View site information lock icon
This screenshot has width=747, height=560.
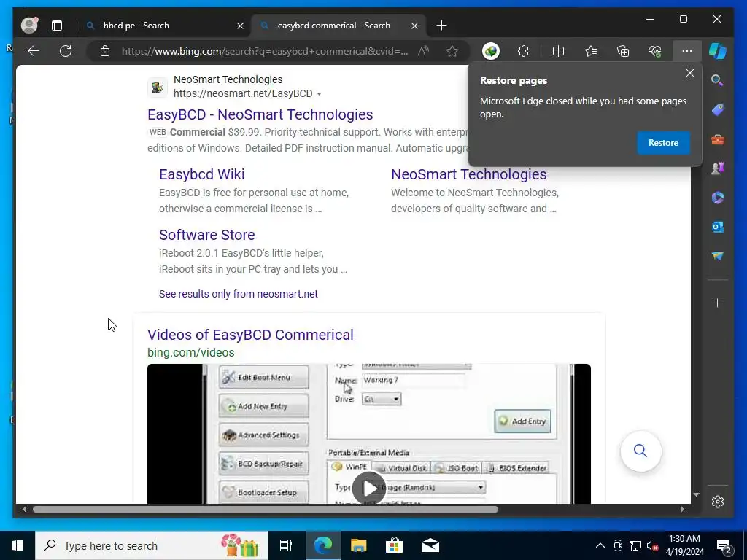[105, 51]
